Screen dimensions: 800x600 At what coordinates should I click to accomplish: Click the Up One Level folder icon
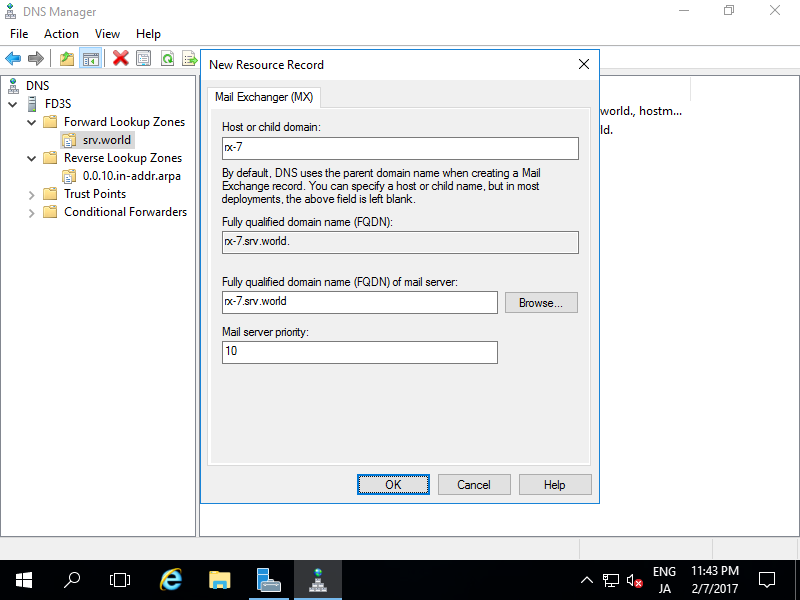click(x=67, y=58)
